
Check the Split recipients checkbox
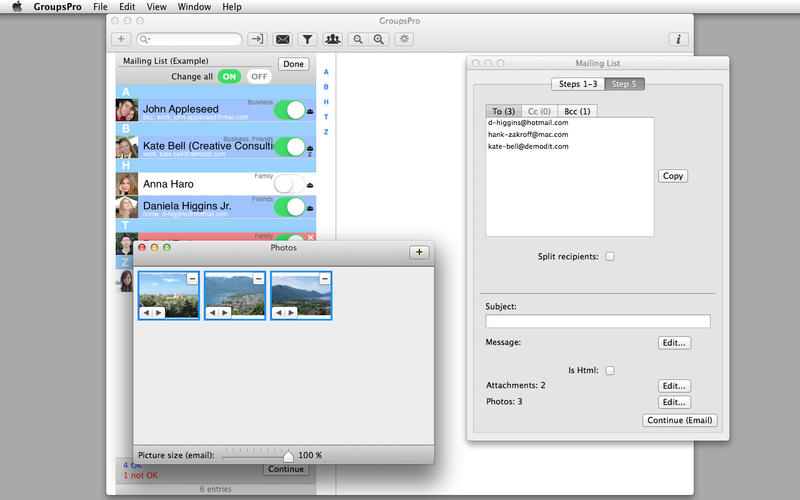click(610, 257)
